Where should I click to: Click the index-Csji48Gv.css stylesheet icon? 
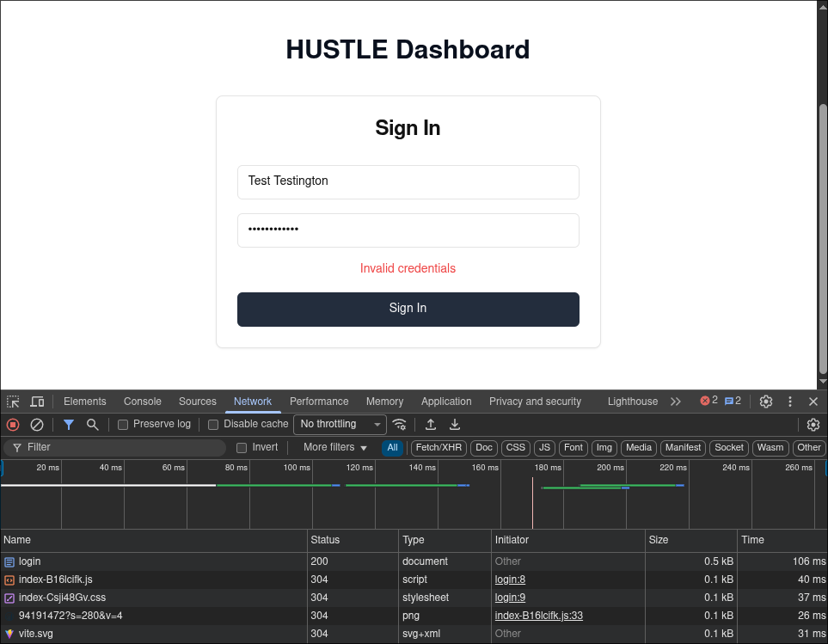coord(9,598)
